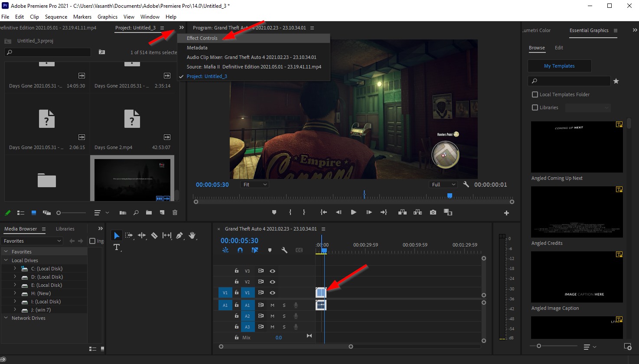Open the Full playback resolution dropdown

tap(443, 185)
